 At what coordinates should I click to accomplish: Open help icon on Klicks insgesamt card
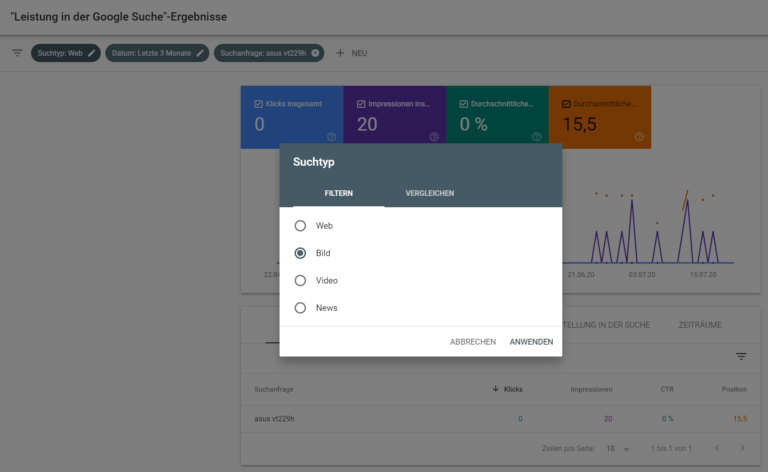tap(331, 137)
